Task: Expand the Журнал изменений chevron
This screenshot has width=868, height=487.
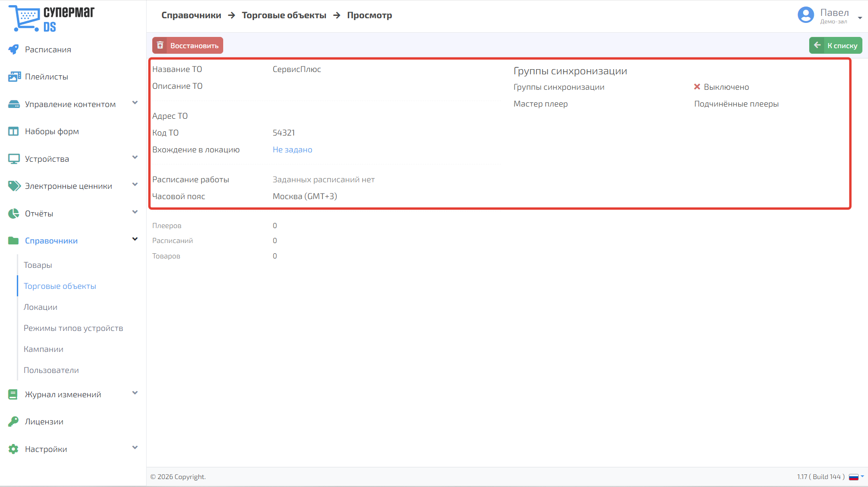Action: (135, 393)
